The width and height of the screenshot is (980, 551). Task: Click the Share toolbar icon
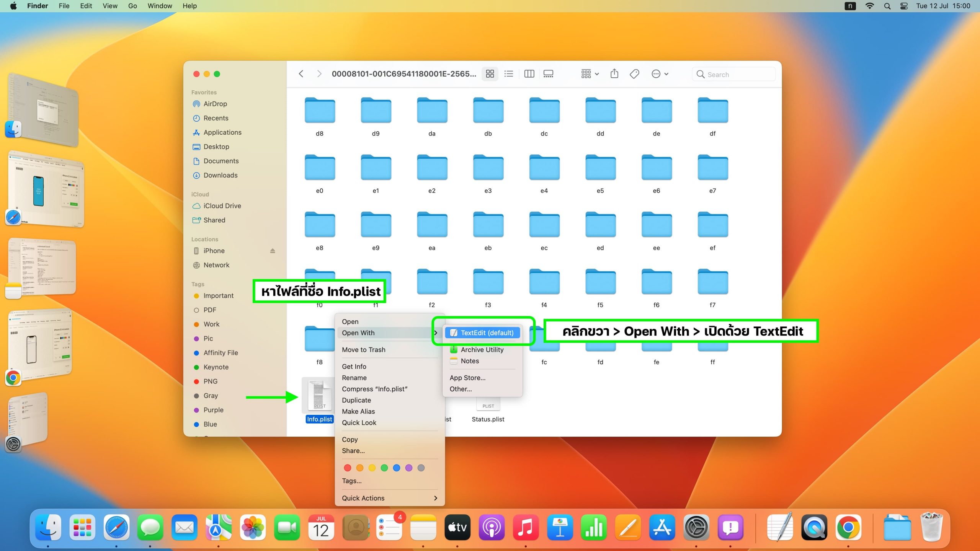click(x=614, y=74)
